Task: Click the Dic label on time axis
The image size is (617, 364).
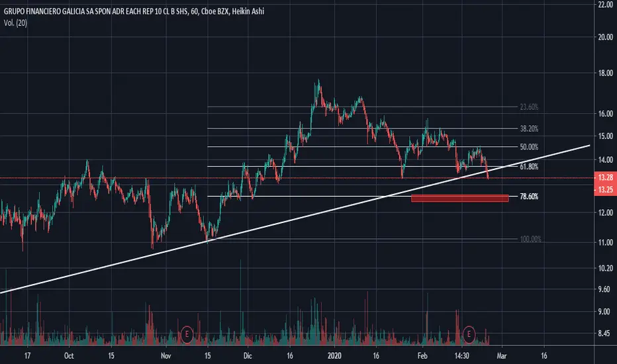Action: pos(248,355)
